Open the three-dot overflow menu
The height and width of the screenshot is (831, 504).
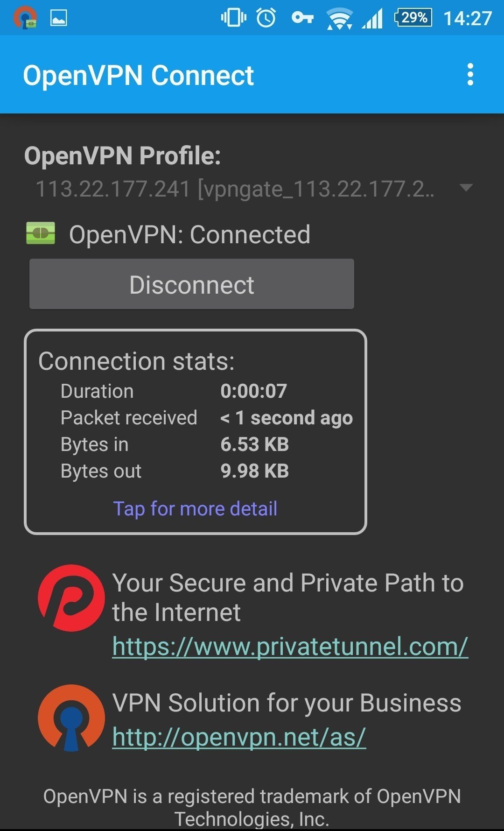(470, 75)
